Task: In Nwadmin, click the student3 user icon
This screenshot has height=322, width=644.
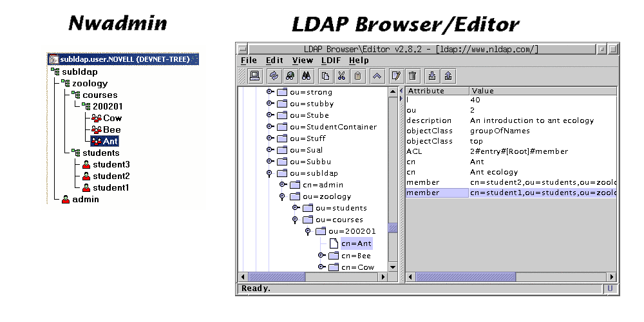Action: pos(86,165)
